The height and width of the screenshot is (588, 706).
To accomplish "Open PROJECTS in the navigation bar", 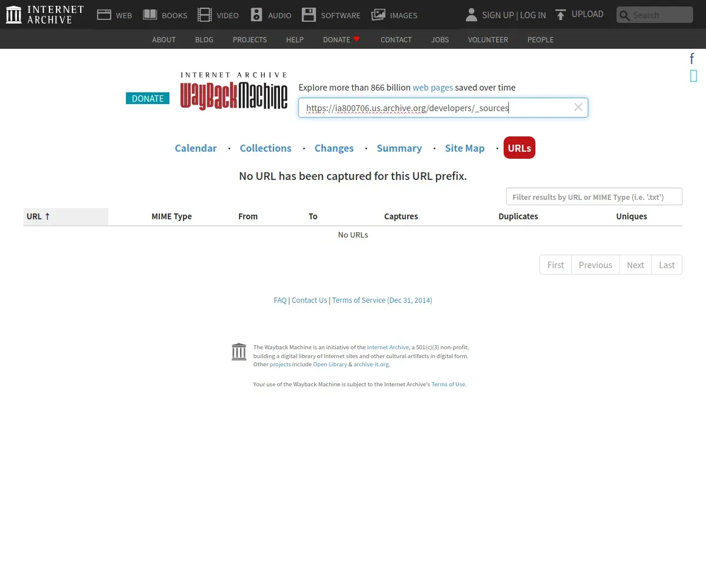I will (249, 39).
